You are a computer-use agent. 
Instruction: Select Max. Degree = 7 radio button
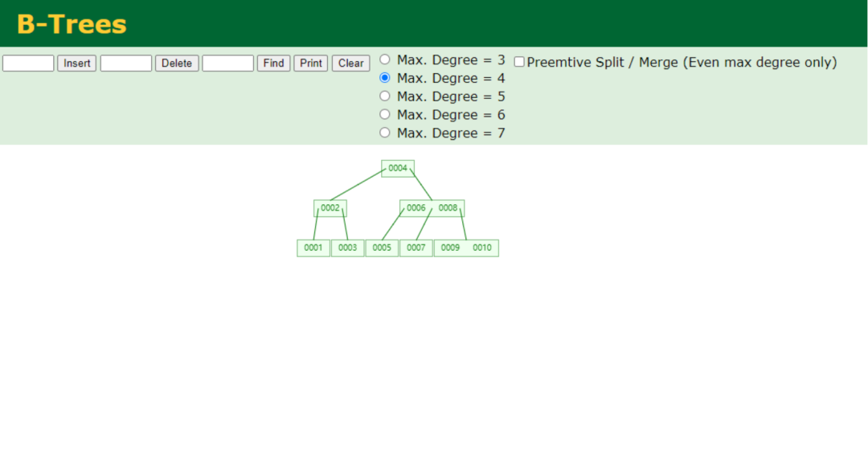(385, 133)
